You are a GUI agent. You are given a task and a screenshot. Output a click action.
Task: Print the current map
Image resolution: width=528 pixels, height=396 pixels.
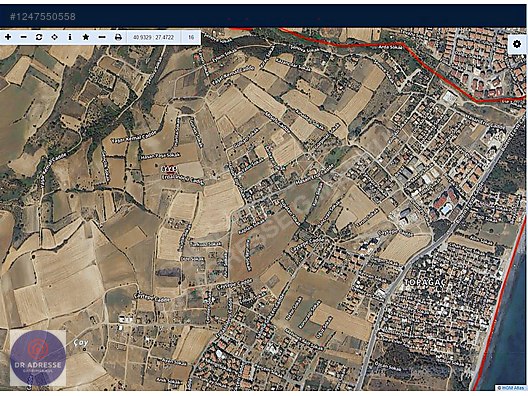pos(118,37)
